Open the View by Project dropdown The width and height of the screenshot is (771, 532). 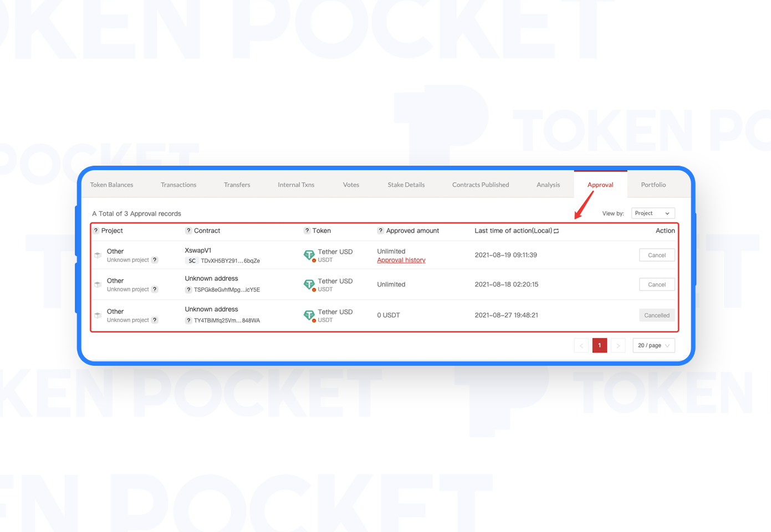pos(652,213)
